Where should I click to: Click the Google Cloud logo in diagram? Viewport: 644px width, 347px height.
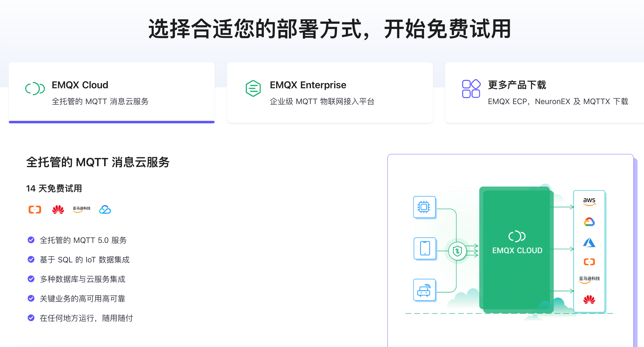click(589, 222)
